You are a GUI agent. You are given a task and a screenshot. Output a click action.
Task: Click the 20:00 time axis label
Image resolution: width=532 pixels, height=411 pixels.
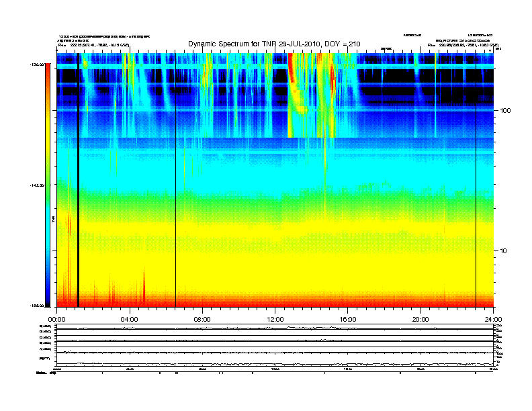pyautogui.click(x=420, y=320)
